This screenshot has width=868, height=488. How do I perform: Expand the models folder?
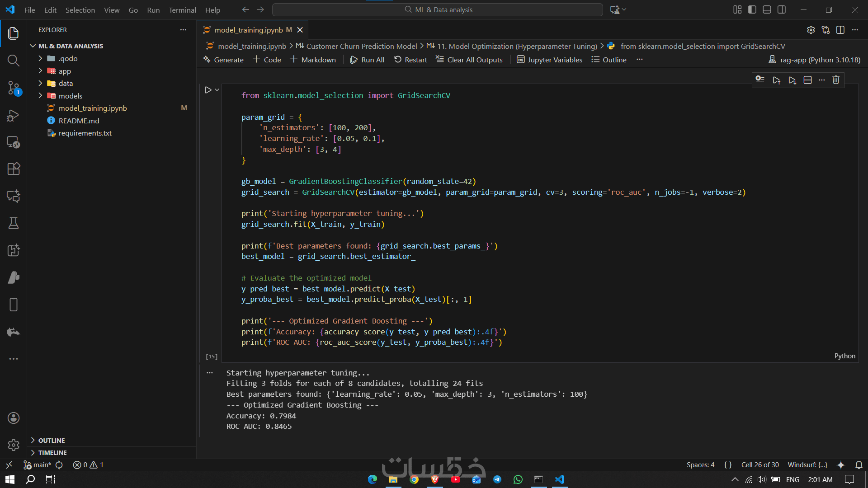coord(70,96)
